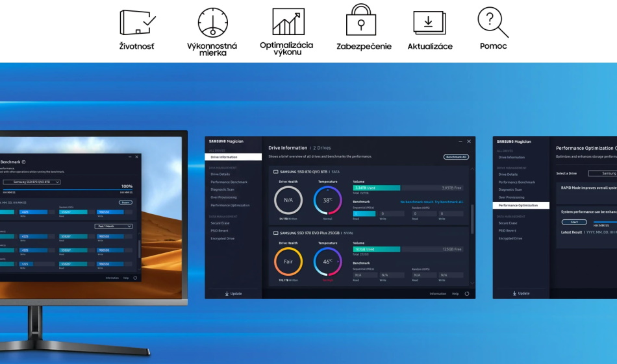Open Secure Erase in right window sidebar
Image resolution: width=617 pixels, height=364 pixels.
508,223
